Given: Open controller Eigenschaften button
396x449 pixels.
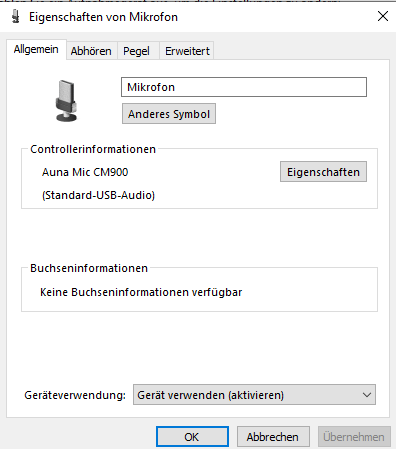Looking at the screenshot, I should pyautogui.click(x=323, y=172).
